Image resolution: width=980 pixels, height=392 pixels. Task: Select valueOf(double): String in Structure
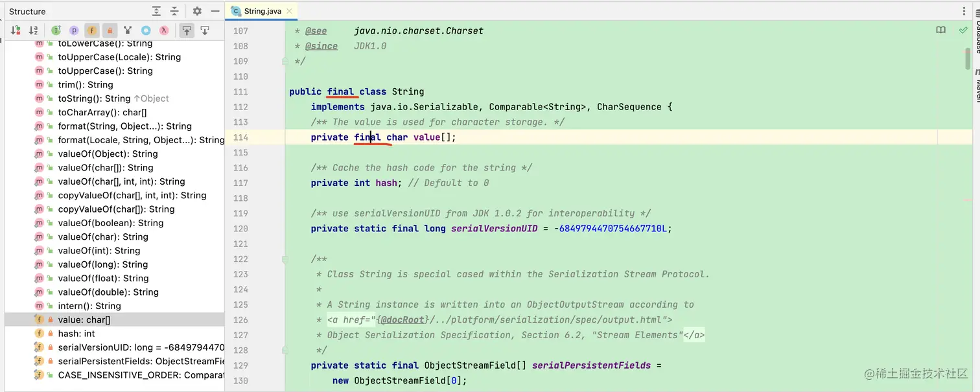tap(108, 292)
